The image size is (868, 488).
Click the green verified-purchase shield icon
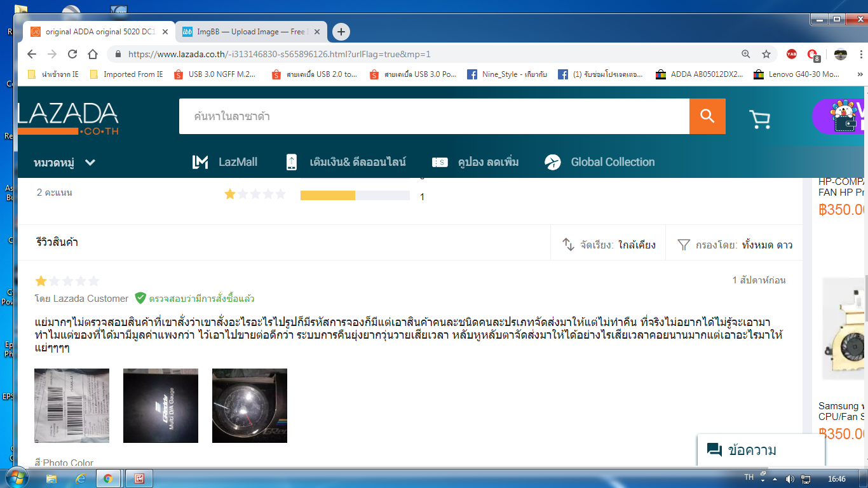tap(140, 298)
